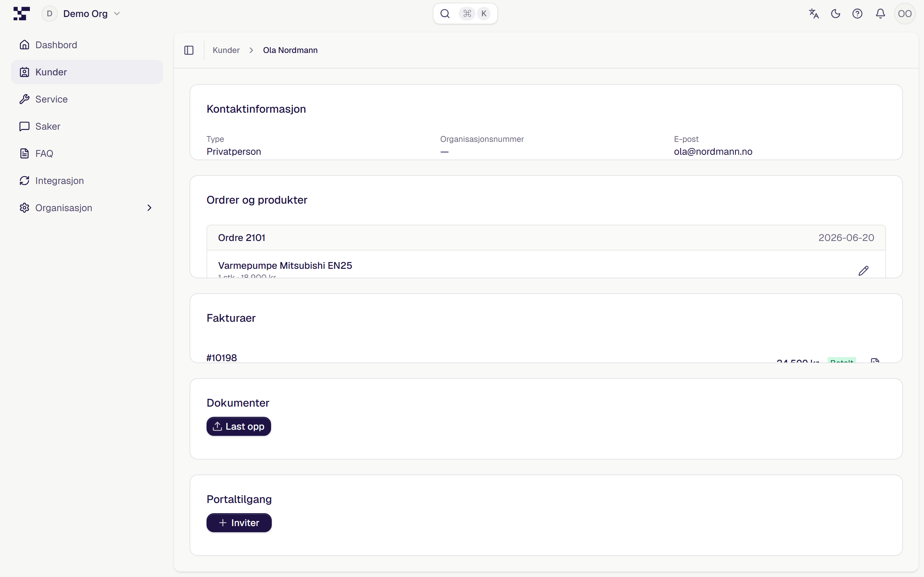The width and height of the screenshot is (924, 577).
Task: Expand the Organisasjon submenu chevron
Action: click(x=149, y=208)
